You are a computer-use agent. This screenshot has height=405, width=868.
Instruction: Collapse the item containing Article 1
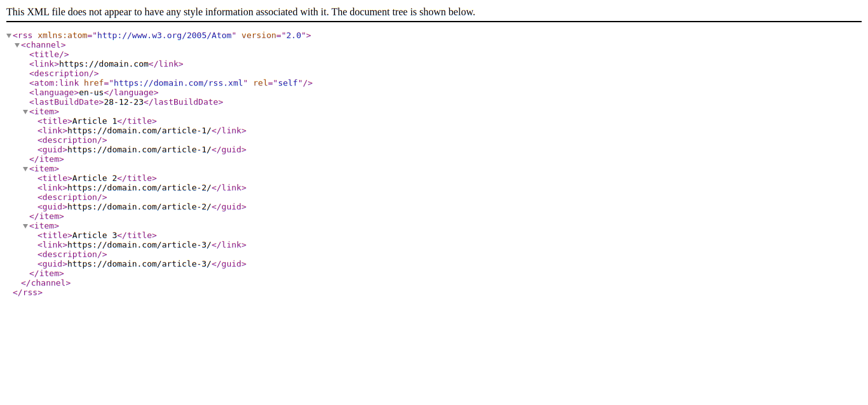click(x=25, y=112)
